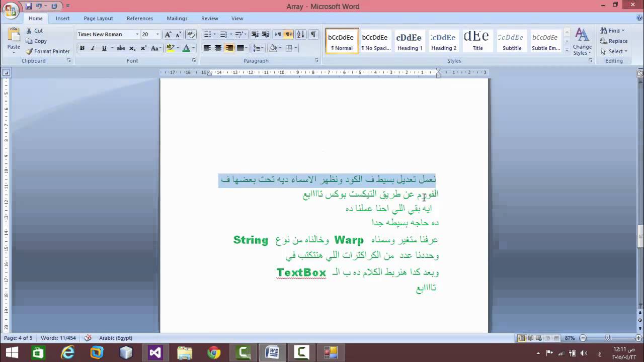Expand the Styles gallery More arrow
644x362 pixels.
point(567,50)
